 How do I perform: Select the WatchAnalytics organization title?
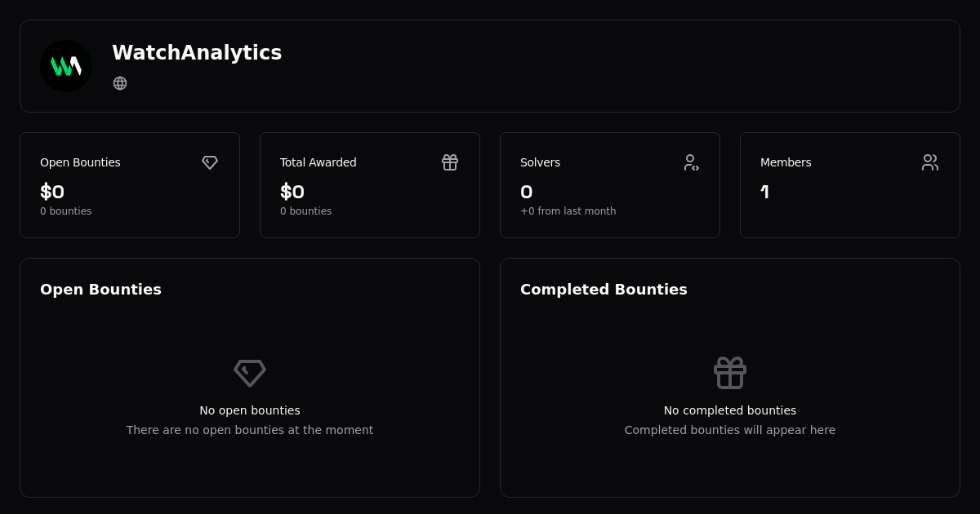click(197, 53)
